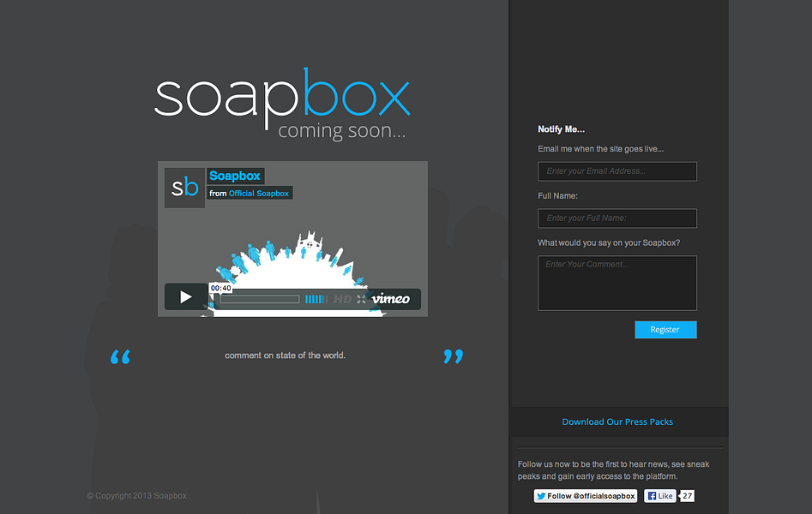812x514 pixels.
Task: Click into the comment text area
Action: [617, 284]
